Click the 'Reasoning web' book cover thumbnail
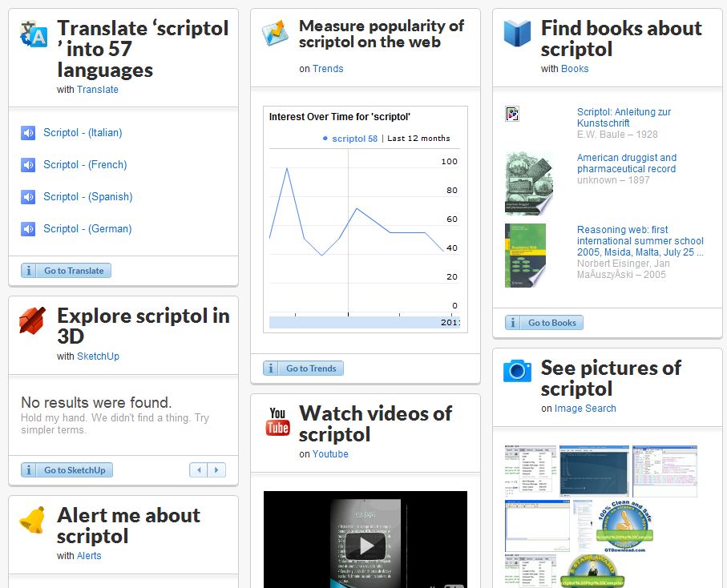This screenshot has height=588, width=727. pyautogui.click(x=529, y=256)
